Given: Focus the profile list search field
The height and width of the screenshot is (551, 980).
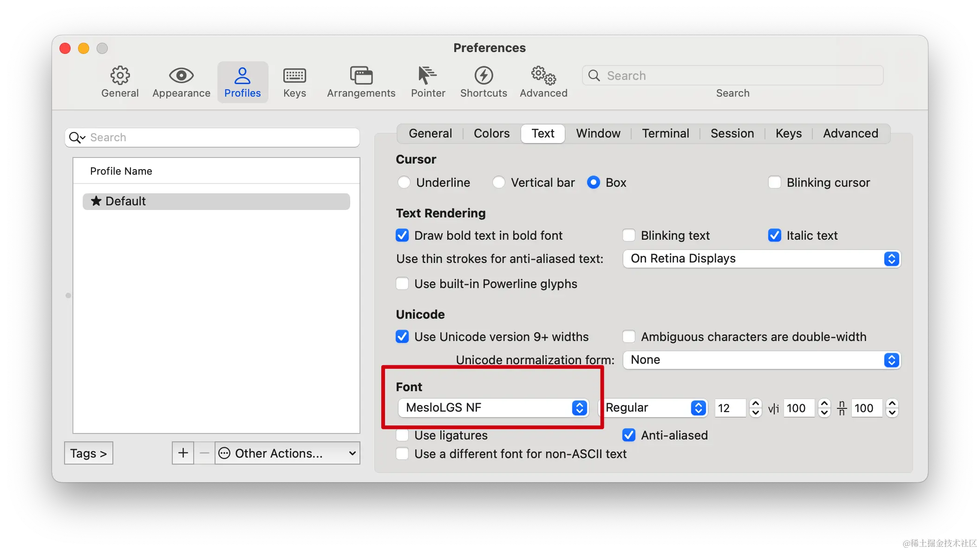Looking at the screenshot, I should pyautogui.click(x=212, y=138).
